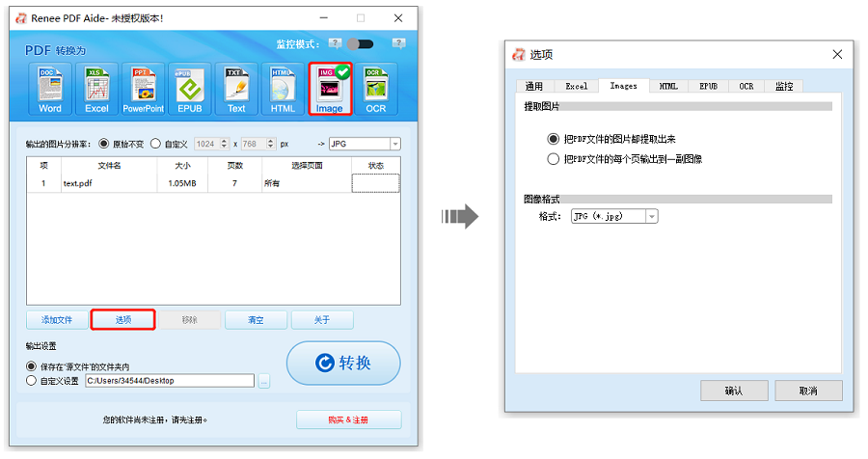Select the EPUB conversion icon
Screen dimensions: 868x459
tap(190, 89)
